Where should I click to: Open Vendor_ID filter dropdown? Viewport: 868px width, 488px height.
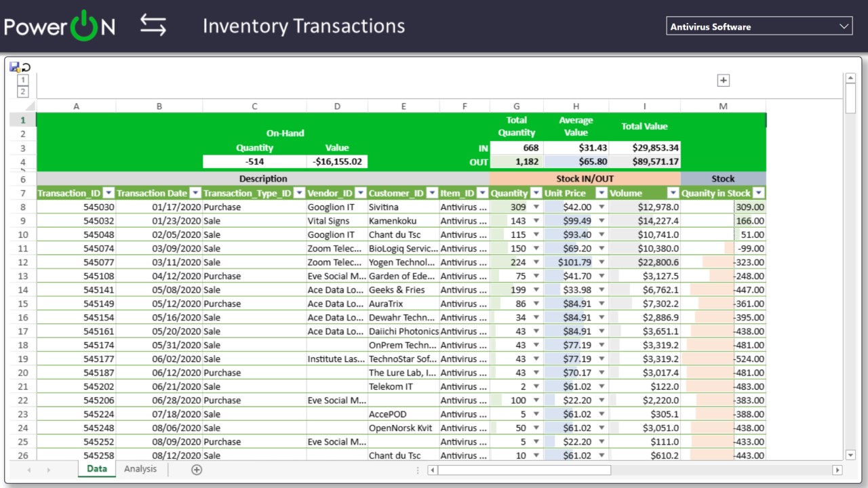361,193
